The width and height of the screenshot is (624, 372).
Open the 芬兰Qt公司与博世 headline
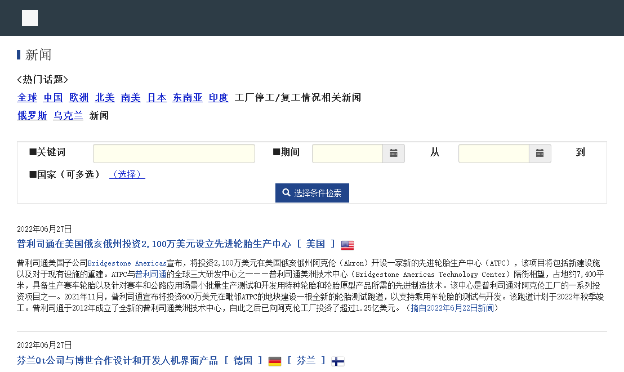point(117,360)
